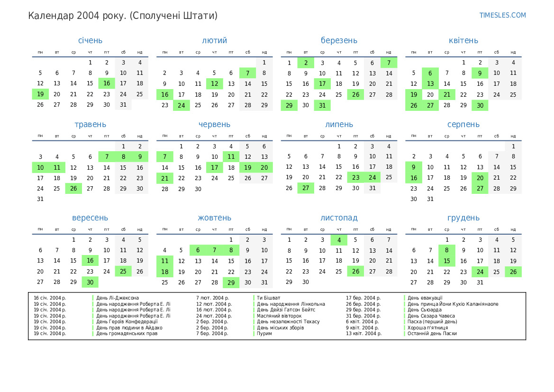This screenshot has height=392, width=554.
Task: Select July 27 highlighted day
Action: (x=306, y=188)
